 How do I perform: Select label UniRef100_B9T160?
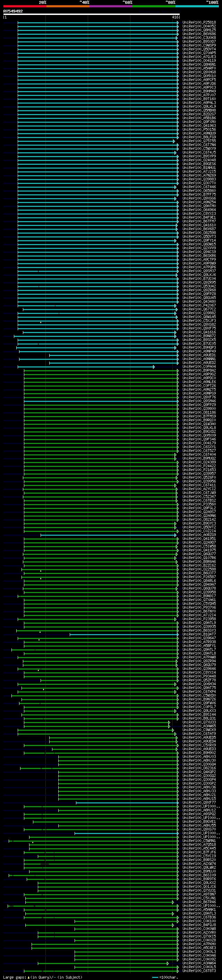tap(199, 99)
